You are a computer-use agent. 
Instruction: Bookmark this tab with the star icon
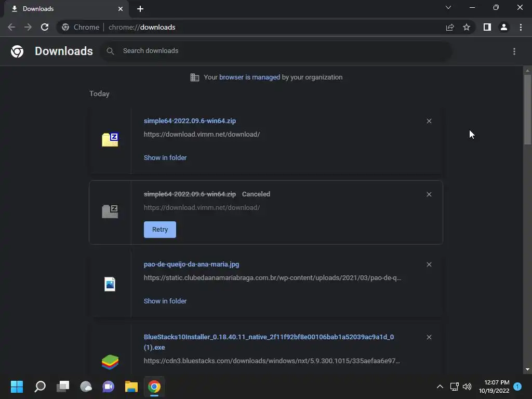point(467,27)
